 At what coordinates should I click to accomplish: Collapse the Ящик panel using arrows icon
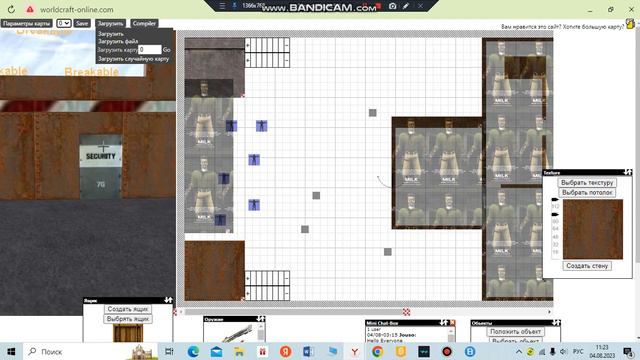pos(168,300)
